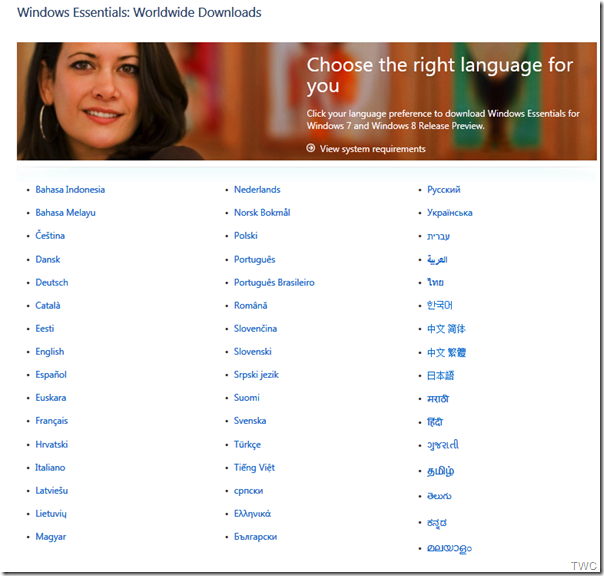This screenshot has width=604, height=576.
Task: Pick the Čeština download link
Action: coord(50,235)
